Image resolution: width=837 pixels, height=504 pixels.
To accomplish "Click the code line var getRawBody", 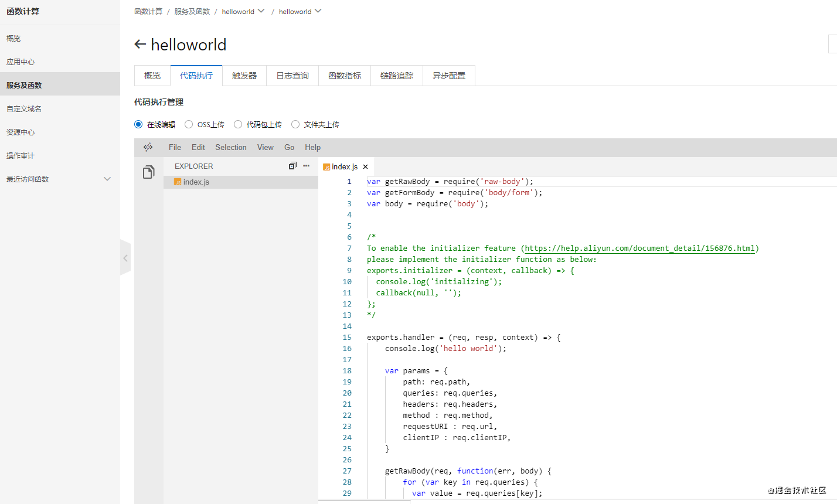I will [450, 182].
